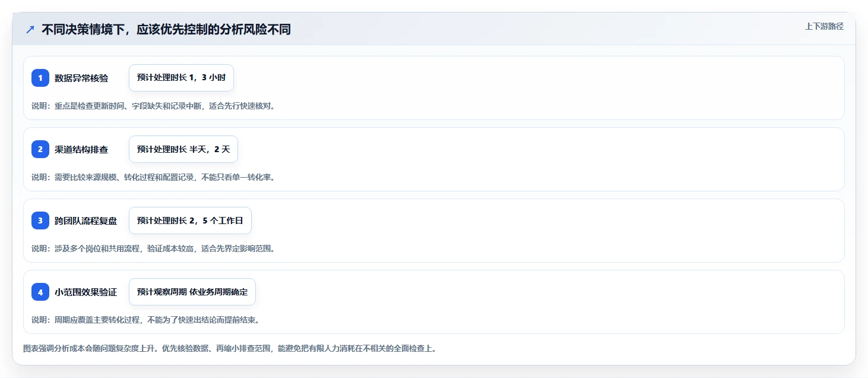Image resolution: width=868 pixels, height=378 pixels.
Task: Click the description starting 说明：涉及多个岗位
Action: (153, 248)
